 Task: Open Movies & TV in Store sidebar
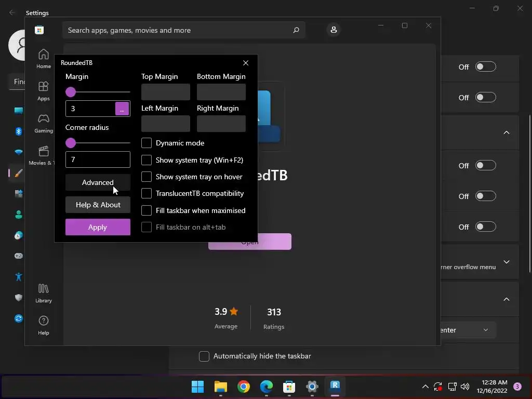tap(44, 155)
